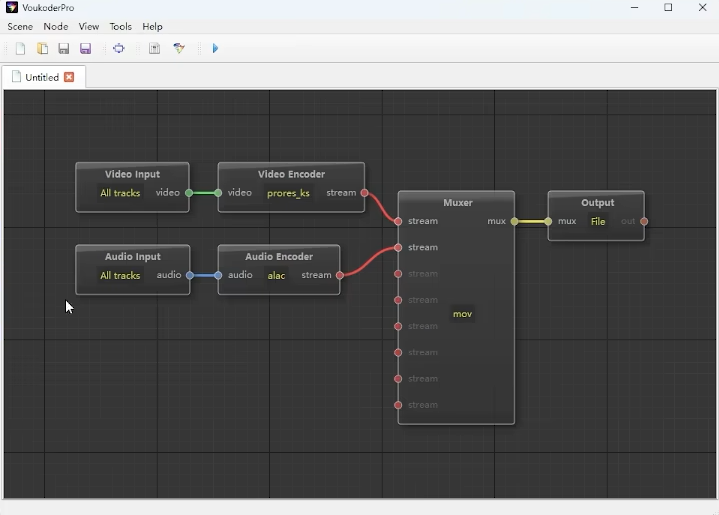
Task: Click the Save scene disk icon
Action: click(x=64, y=49)
